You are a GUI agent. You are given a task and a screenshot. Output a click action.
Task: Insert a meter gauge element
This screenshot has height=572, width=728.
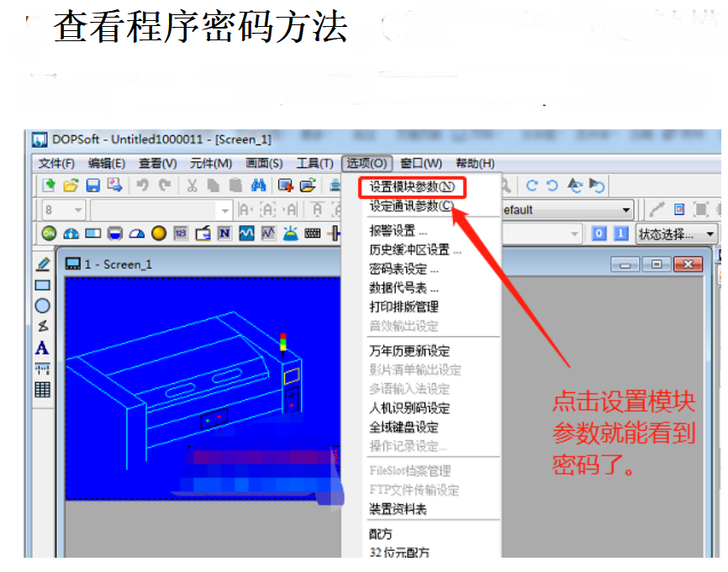[136, 234]
